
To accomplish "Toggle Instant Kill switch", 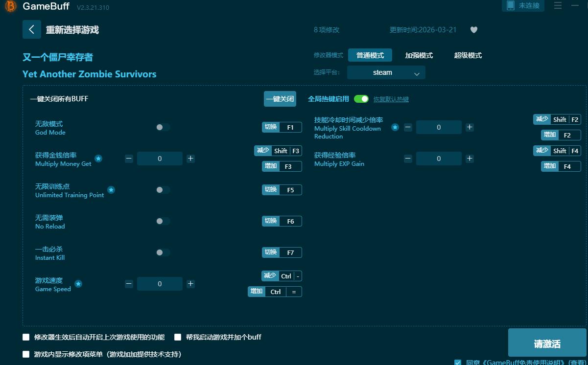I will (163, 252).
